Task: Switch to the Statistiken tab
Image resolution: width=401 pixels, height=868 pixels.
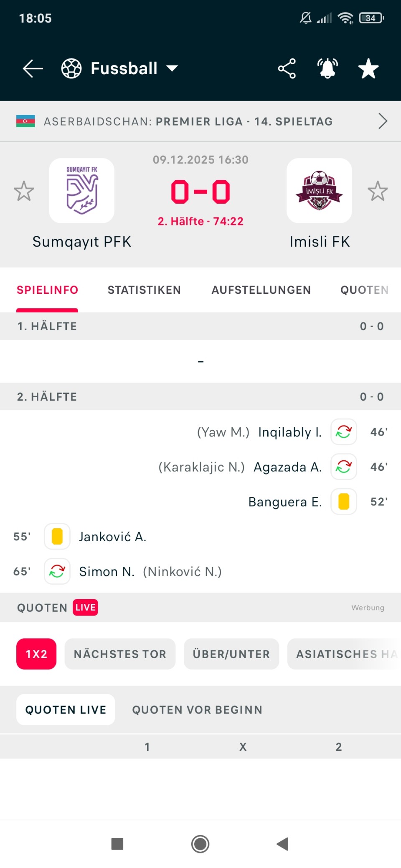Action: tap(144, 290)
